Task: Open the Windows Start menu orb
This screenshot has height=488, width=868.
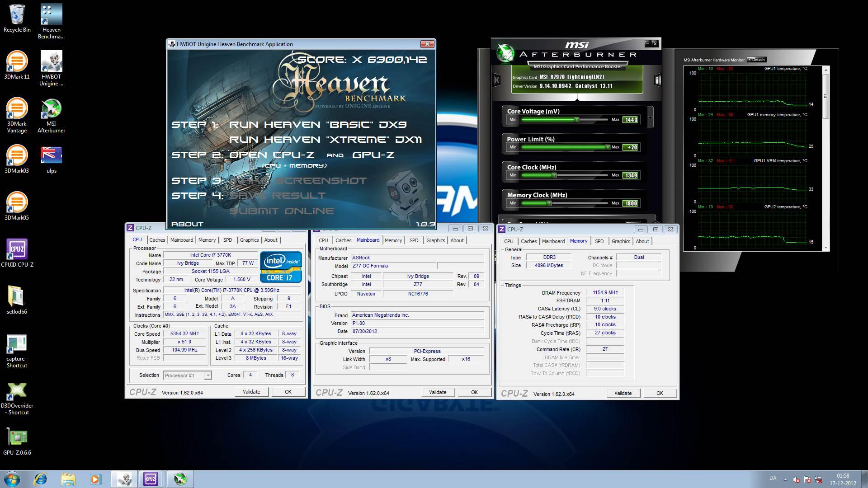Action: coord(12,479)
